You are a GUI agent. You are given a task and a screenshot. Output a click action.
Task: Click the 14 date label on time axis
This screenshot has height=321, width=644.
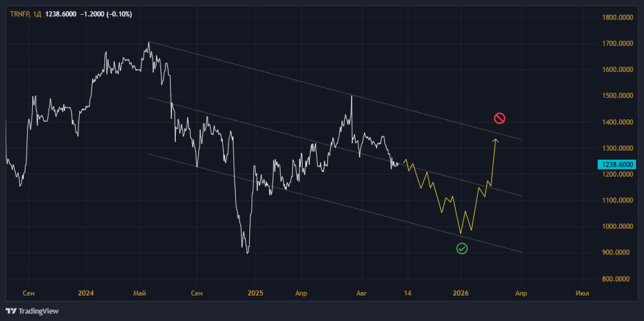[407, 293]
